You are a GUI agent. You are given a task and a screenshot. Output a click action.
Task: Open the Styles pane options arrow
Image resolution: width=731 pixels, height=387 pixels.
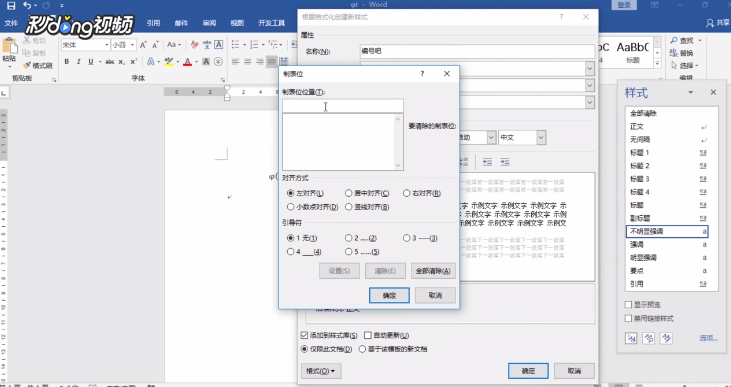click(x=690, y=92)
